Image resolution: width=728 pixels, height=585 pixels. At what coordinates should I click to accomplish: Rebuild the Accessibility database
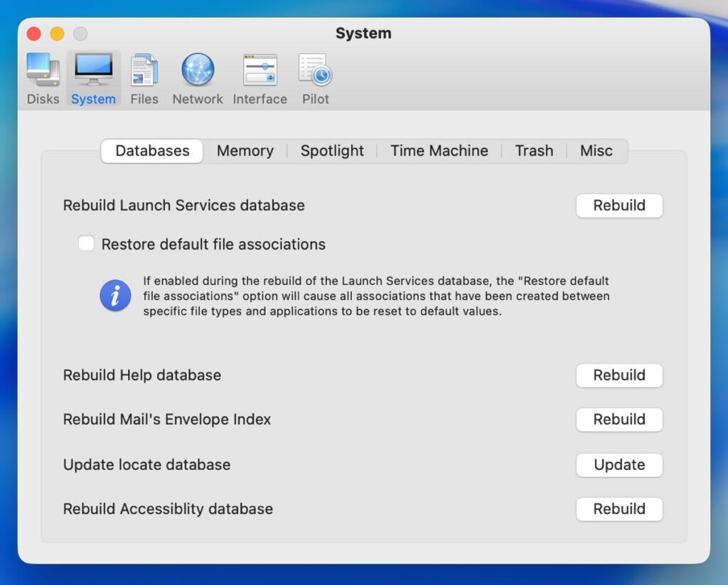pyautogui.click(x=619, y=509)
